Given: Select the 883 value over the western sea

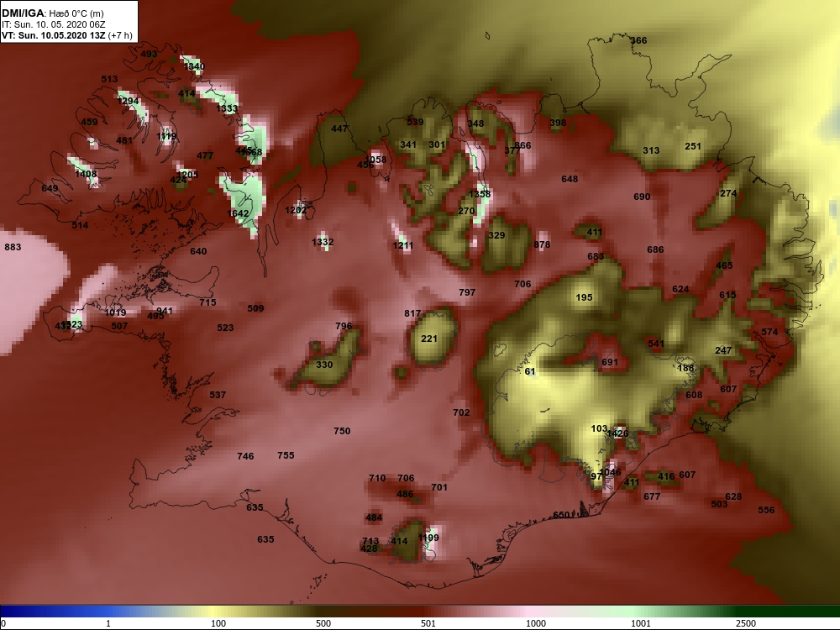Looking at the screenshot, I should 13,247.
